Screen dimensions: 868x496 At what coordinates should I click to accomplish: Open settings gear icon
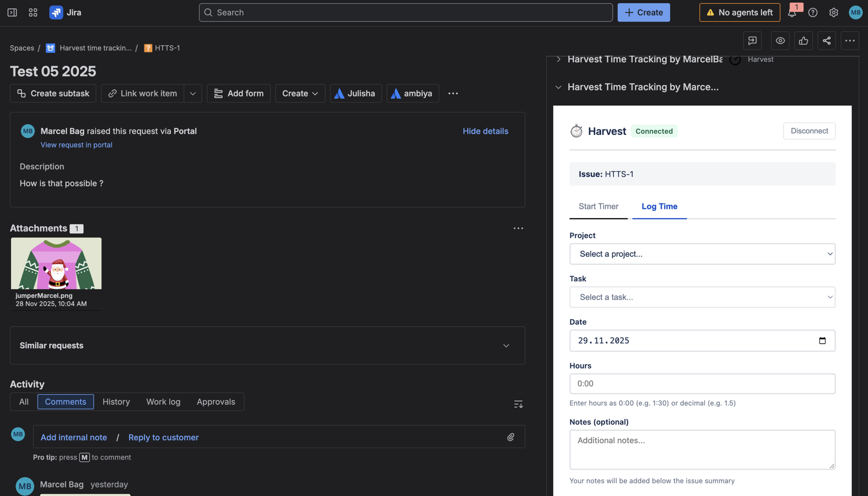834,12
